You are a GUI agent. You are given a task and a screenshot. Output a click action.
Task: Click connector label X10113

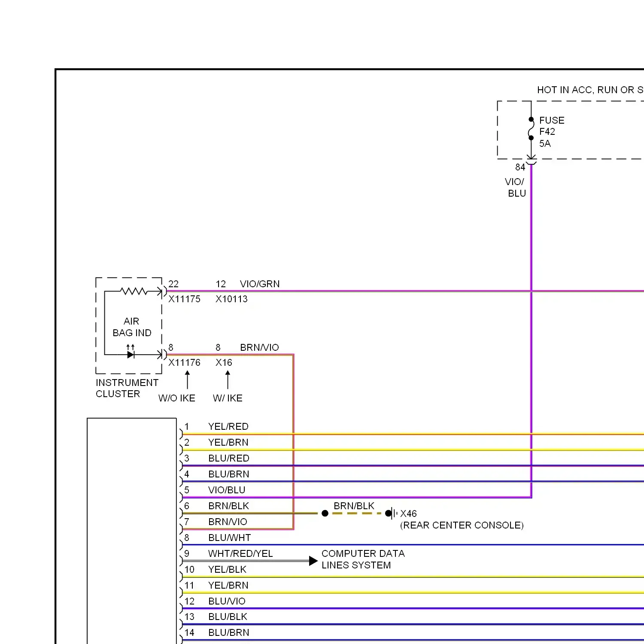231,299
